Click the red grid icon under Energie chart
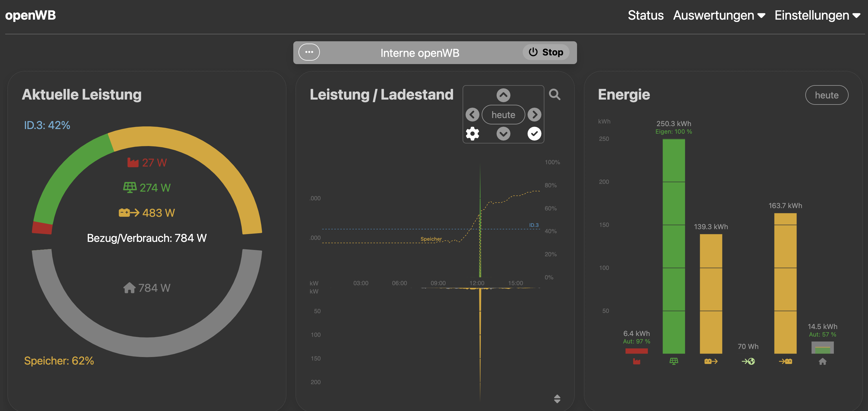This screenshot has width=868, height=411. [636, 361]
